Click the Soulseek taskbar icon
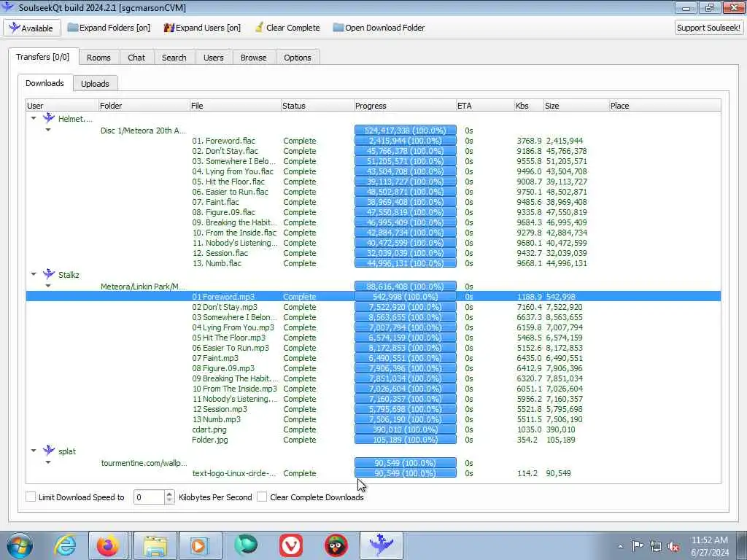This screenshot has height=560, width=747. [381, 545]
